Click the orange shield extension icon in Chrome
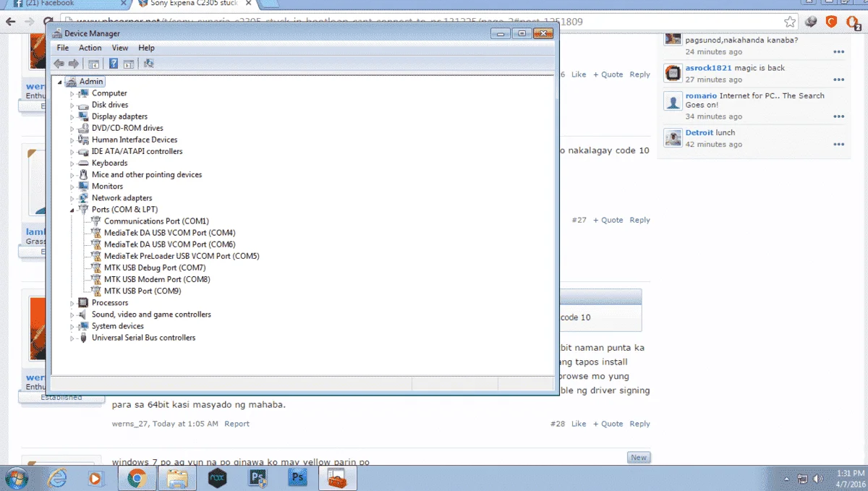The height and width of the screenshot is (491, 868). [832, 22]
